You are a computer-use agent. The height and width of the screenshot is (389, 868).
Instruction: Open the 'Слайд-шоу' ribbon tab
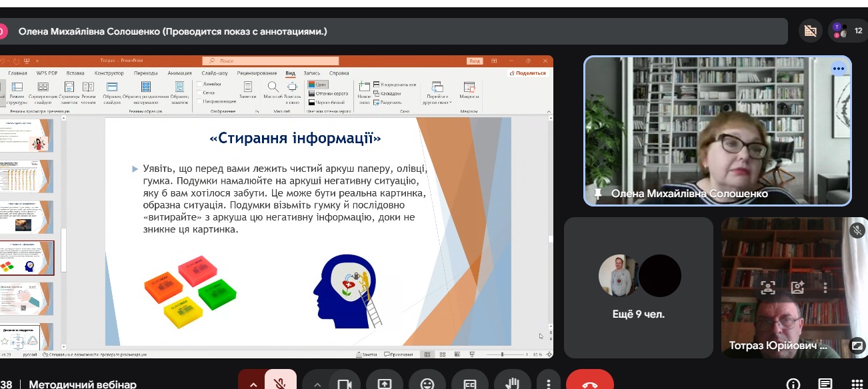coord(215,73)
